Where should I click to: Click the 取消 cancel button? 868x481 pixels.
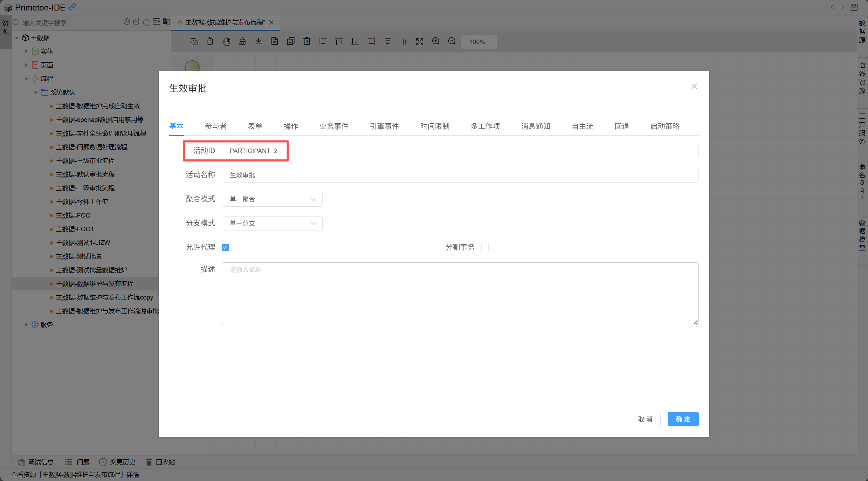(645, 419)
